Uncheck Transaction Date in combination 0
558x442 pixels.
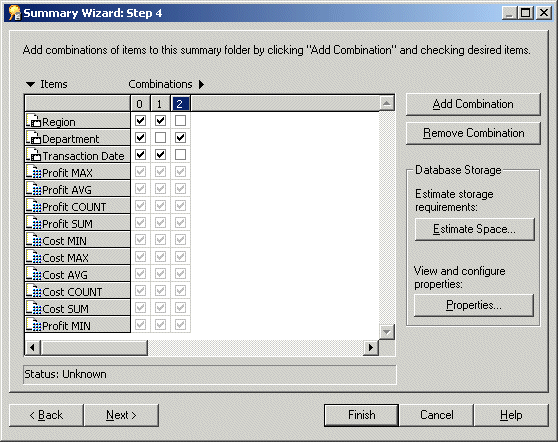(x=141, y=154)
